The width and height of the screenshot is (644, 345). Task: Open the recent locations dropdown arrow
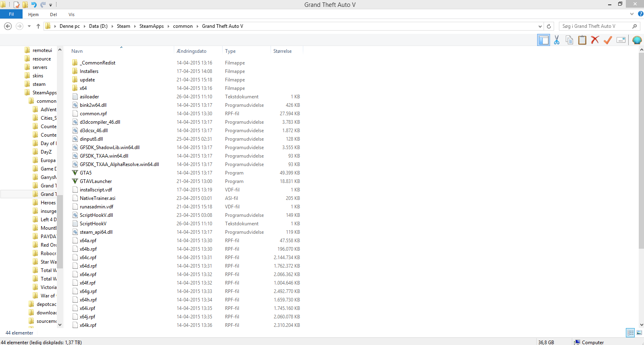(29, 26)
